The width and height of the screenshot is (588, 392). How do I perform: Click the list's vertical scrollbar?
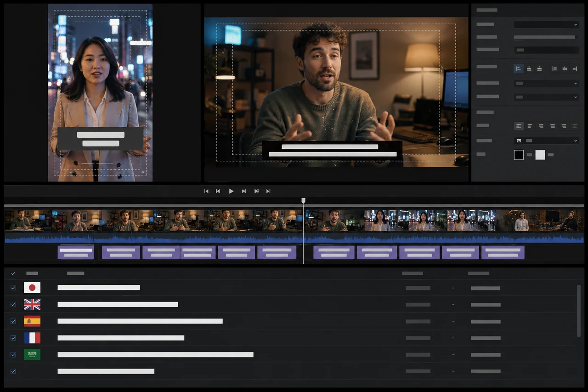pyautogui.click(x=578, y=311)
